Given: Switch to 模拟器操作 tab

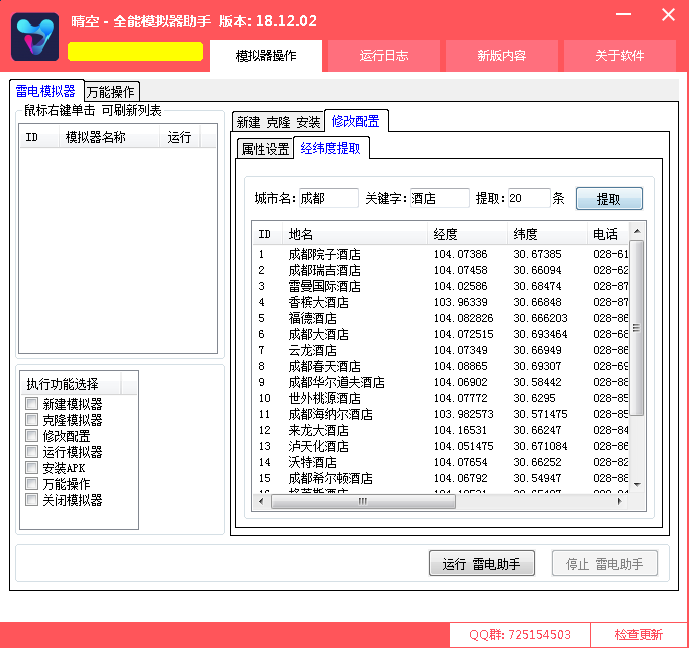Looking at the screenshot, I should point(266,56).
